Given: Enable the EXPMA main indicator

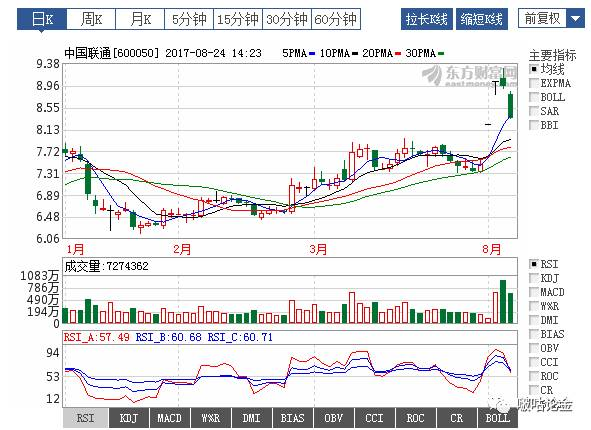Looking at the screenshot, I should 534,83.
